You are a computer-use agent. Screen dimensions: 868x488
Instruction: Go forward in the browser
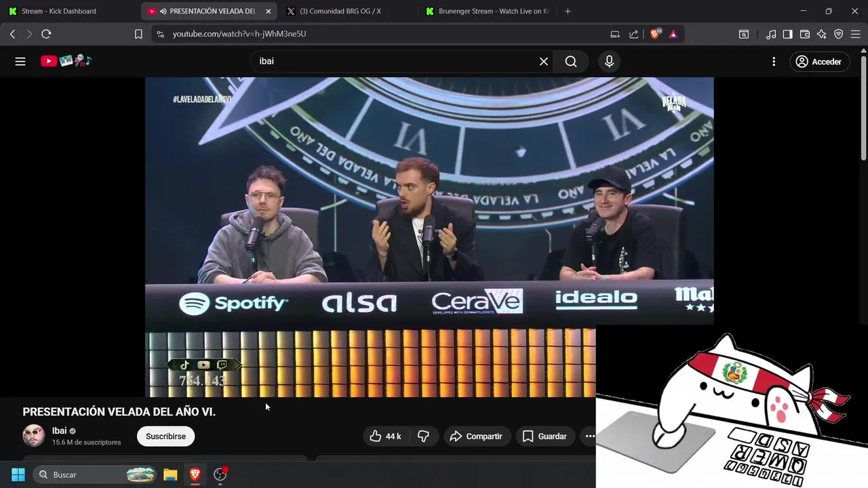(28, 34)
